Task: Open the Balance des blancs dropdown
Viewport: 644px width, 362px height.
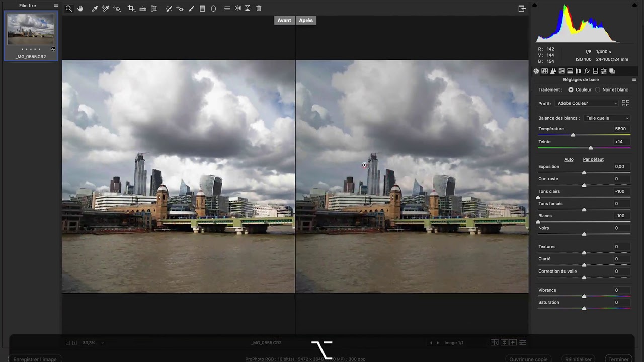Action: [x=607, y=118]
